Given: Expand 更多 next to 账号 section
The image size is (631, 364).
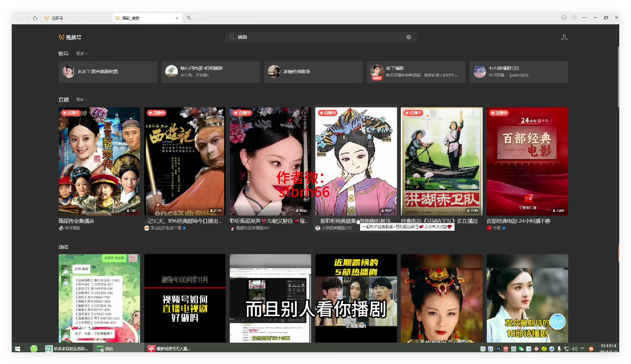Looking at the screenshot, I should pyautogui.click(x=82, y=53).
